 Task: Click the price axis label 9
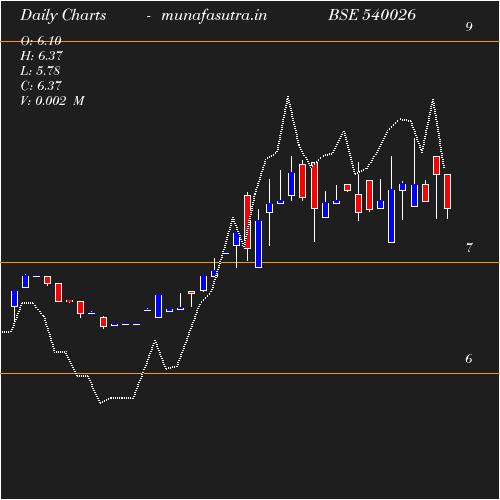click(x=469, y=26)
